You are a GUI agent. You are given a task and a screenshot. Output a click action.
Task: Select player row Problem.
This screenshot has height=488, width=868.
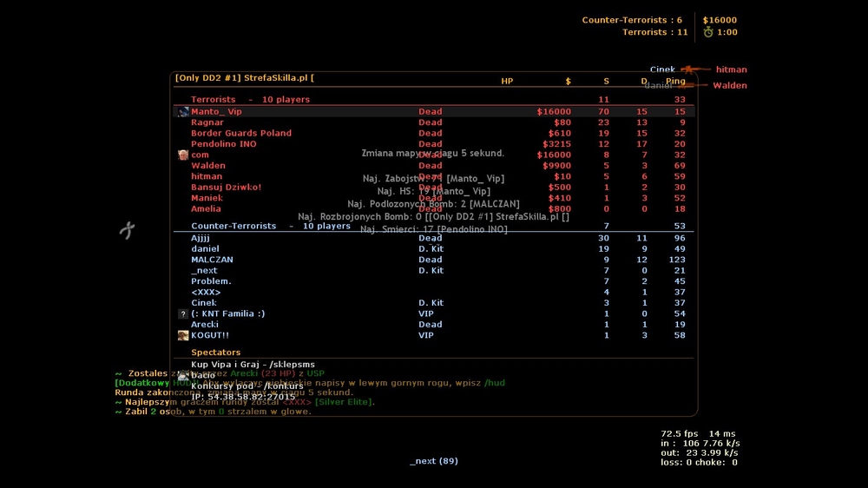[x=433, y=281]
